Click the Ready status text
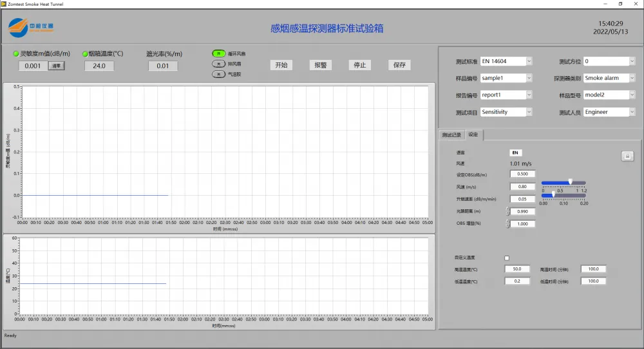 10,335
